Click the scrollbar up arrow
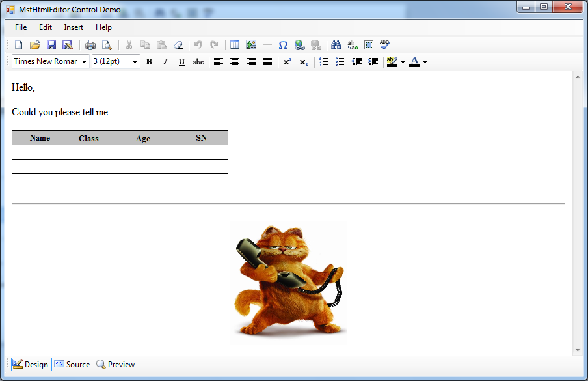 578,77
